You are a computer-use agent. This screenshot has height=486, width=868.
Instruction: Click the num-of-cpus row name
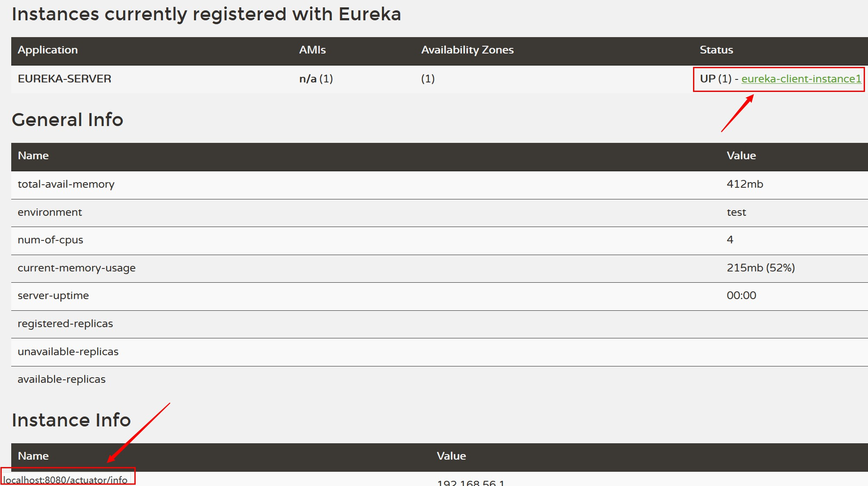pos(50,240)
